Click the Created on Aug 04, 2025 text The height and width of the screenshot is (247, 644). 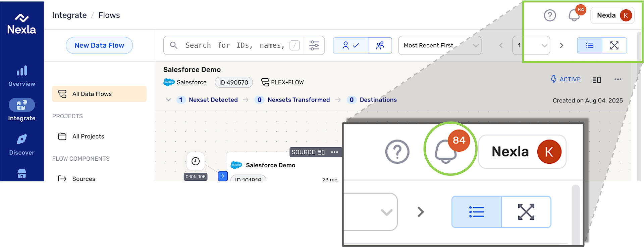click(x=588, y=100)
